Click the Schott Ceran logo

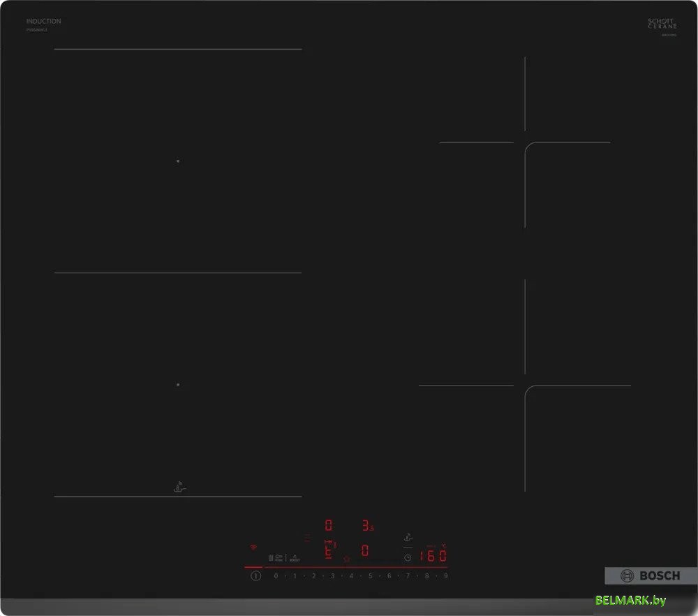pos(662,23)
